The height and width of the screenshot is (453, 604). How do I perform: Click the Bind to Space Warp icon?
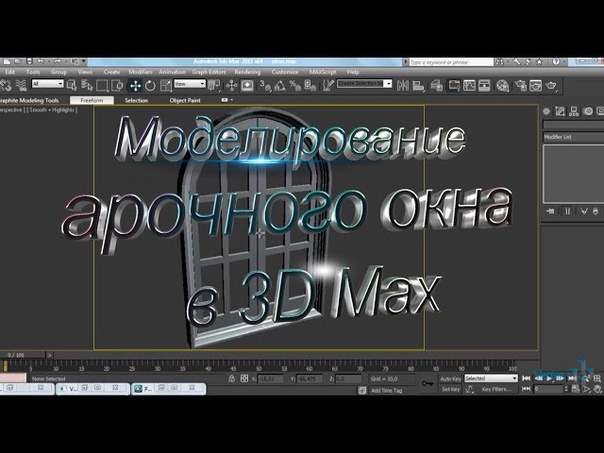click(x=21, y=85)
